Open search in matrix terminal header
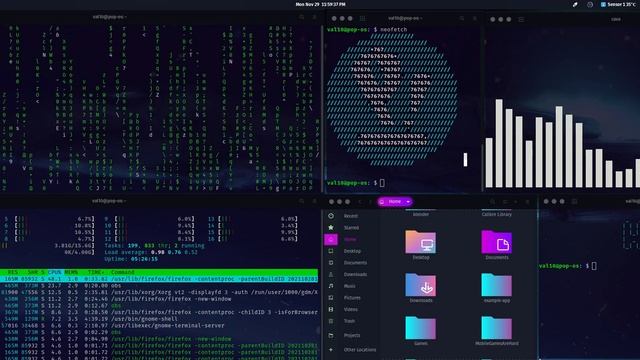Screen dimensions: 640x360 tap(302, 17)
